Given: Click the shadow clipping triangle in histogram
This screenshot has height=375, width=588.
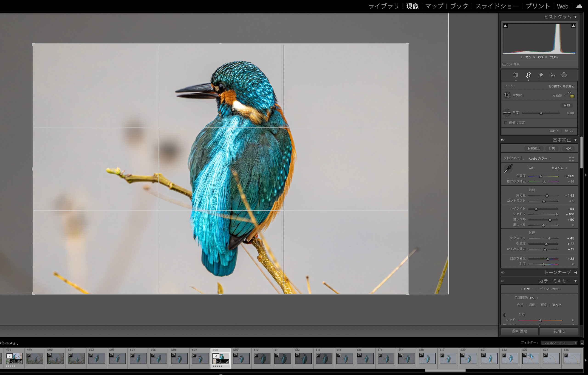Looking at the screenshot, I should point(505,25).
